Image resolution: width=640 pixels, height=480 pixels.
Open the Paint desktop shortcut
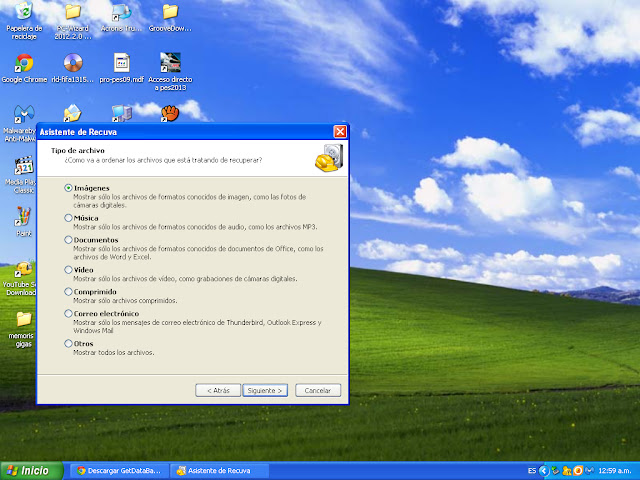coord(23,216)
